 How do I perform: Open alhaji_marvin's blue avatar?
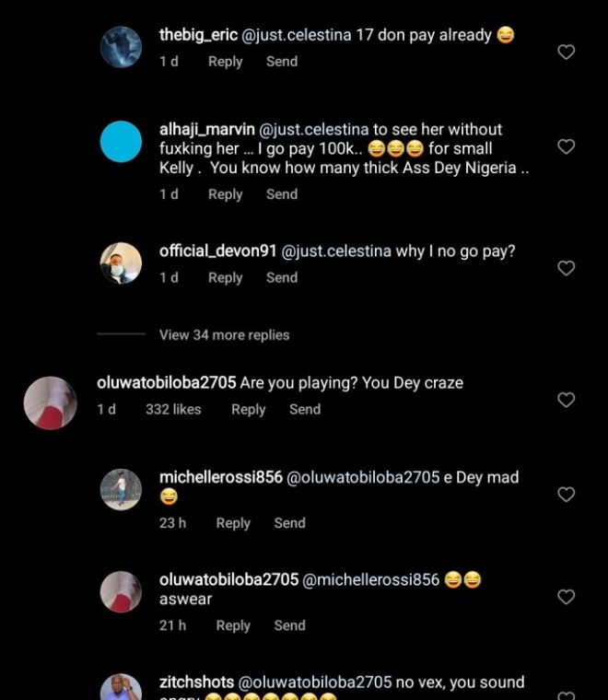[121, 142]
